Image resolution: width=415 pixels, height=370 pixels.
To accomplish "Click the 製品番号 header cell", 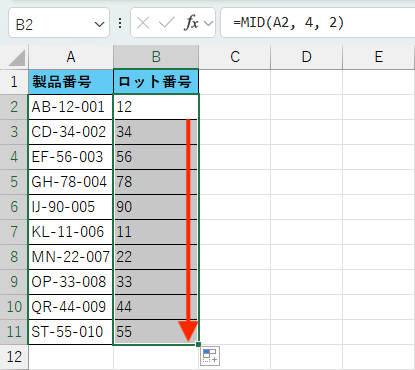I will (71, 82).
